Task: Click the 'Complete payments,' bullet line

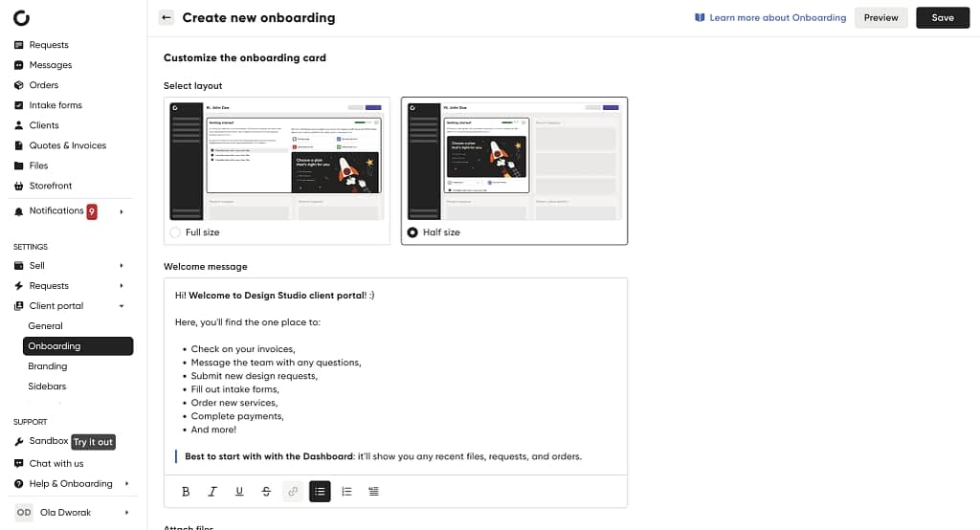Action: [237, 416]
